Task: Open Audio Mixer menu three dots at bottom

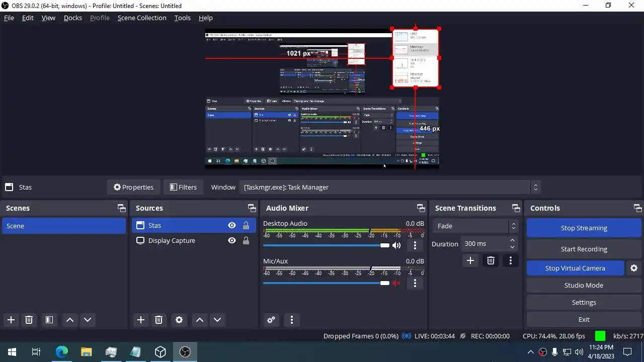Action: coord(292,320)
